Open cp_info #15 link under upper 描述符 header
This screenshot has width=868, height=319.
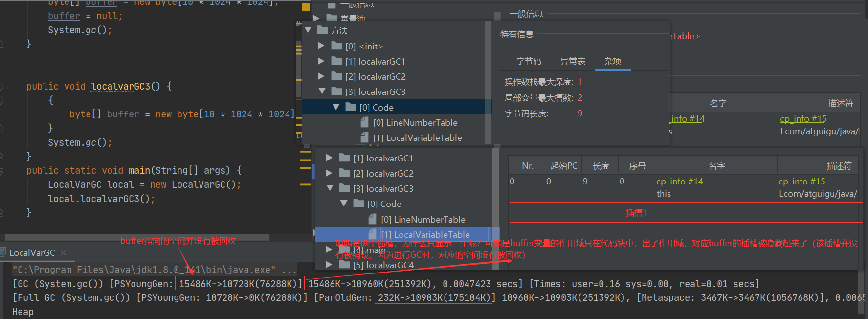tap(803, 119)
